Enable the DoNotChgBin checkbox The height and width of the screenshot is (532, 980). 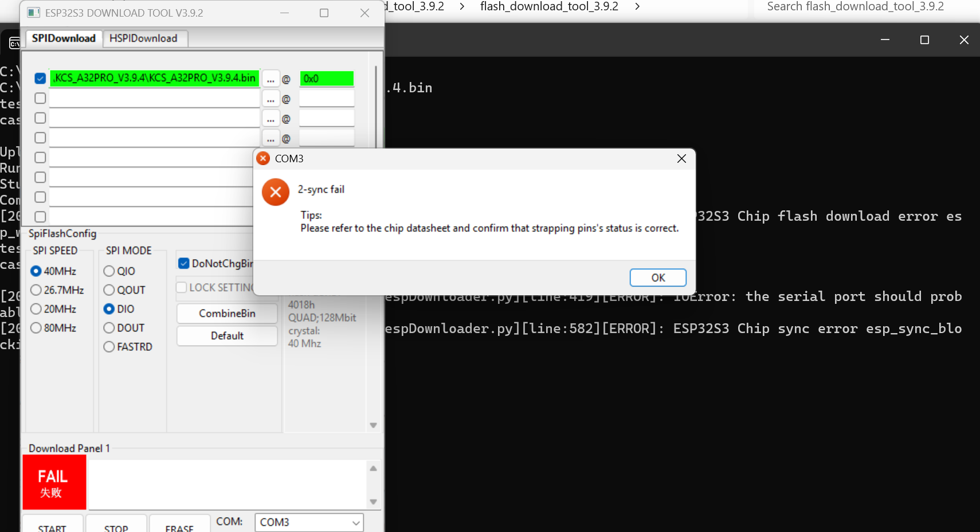[x=184, y=264]
